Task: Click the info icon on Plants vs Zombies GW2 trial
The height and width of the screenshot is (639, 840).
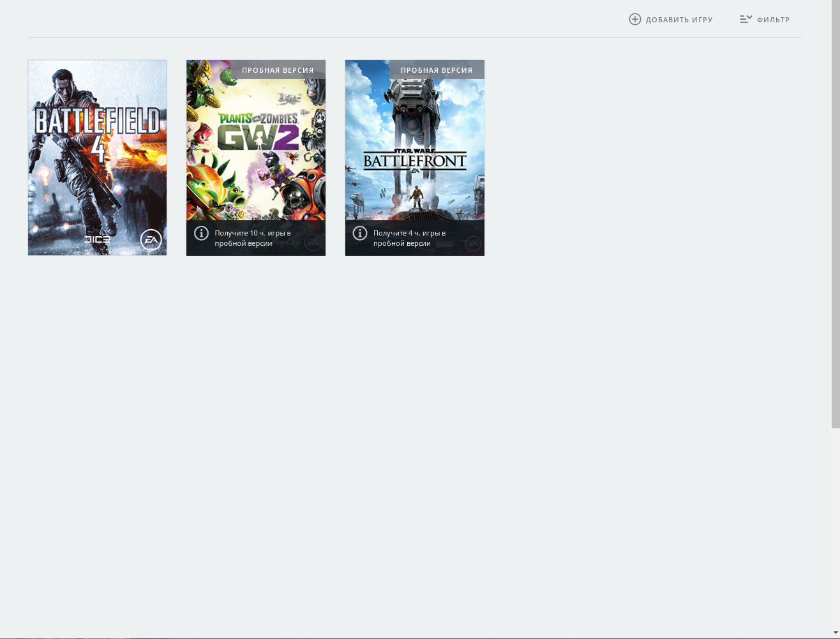Action: tap(202, 233)
